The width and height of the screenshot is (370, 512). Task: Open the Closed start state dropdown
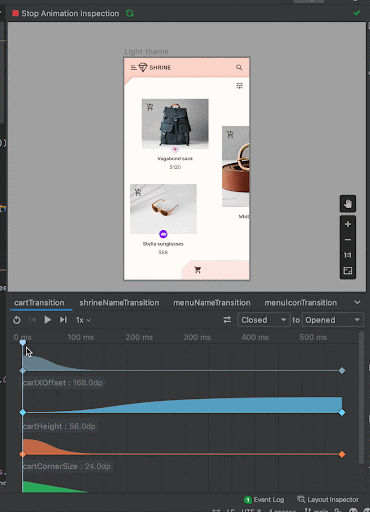263,320
